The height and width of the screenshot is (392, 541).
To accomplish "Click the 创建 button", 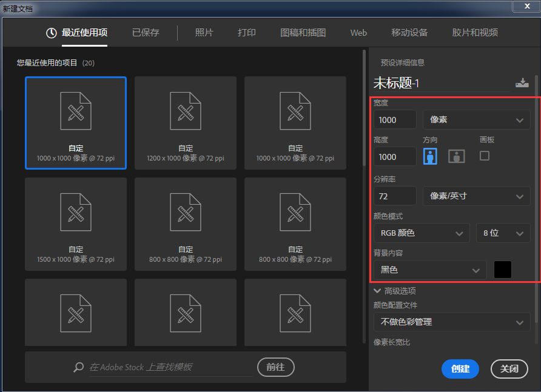I will click(460, 369).
